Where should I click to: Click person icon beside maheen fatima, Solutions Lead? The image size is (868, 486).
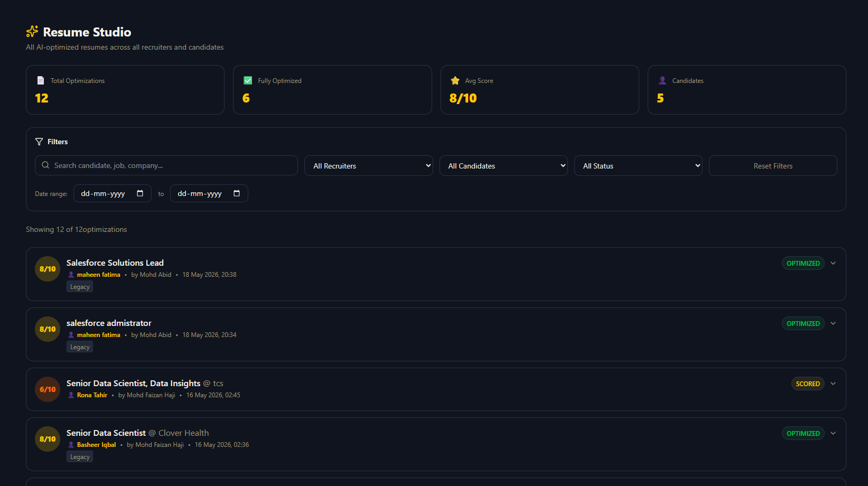click(x=71, y=275)
